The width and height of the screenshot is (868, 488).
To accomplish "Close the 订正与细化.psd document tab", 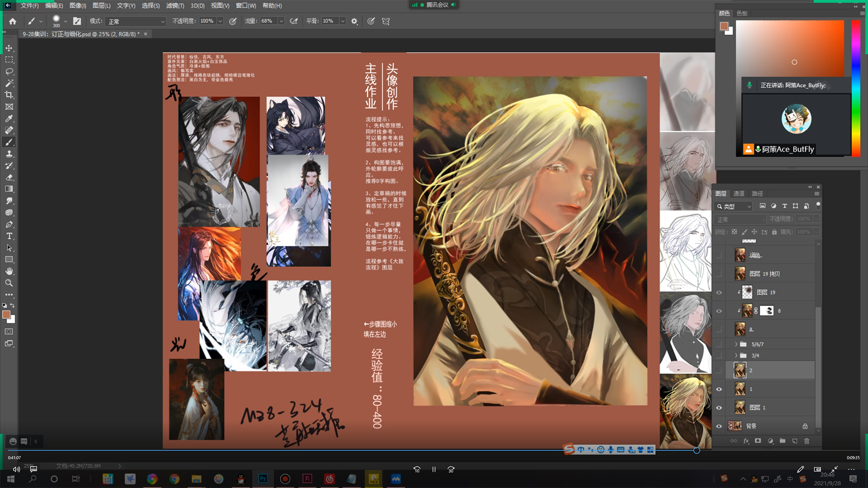I will pyautogui.click(x=146, y=34).
